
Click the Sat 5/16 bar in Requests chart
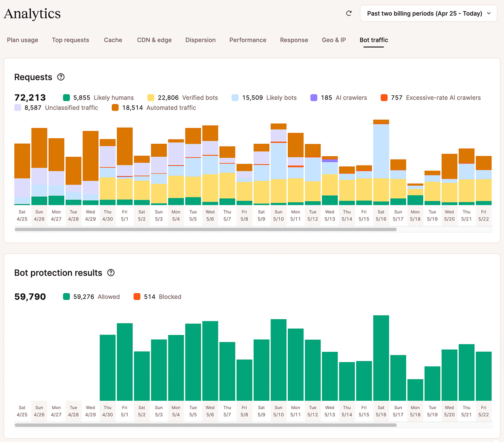pos(381,162)
